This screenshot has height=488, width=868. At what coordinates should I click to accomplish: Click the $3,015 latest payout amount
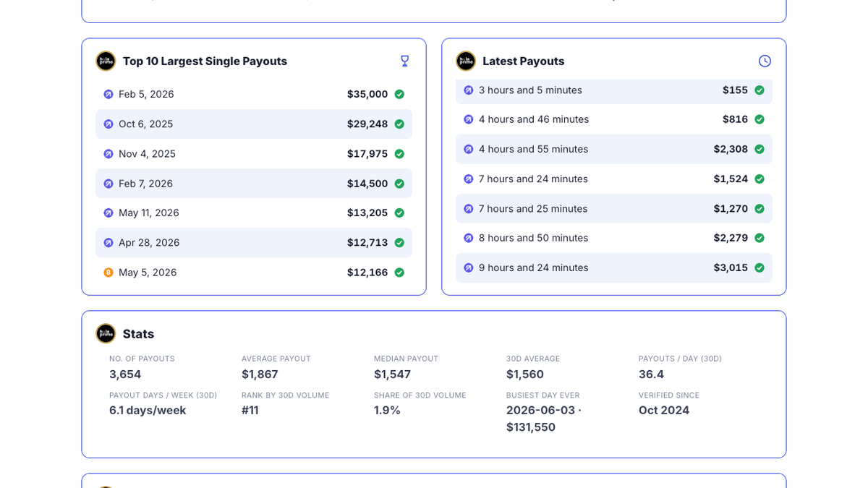click(x=731, y=267)
